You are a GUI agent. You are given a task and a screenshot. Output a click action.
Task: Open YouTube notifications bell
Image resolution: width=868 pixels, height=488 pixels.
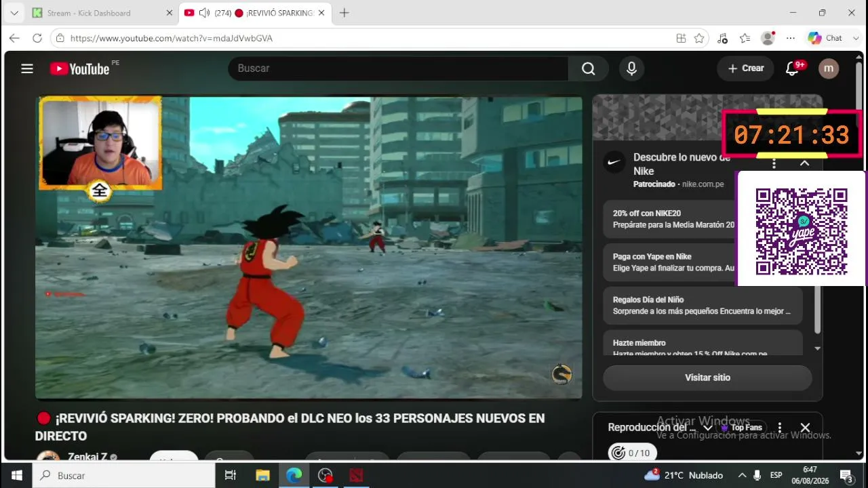tap(792, 68)
